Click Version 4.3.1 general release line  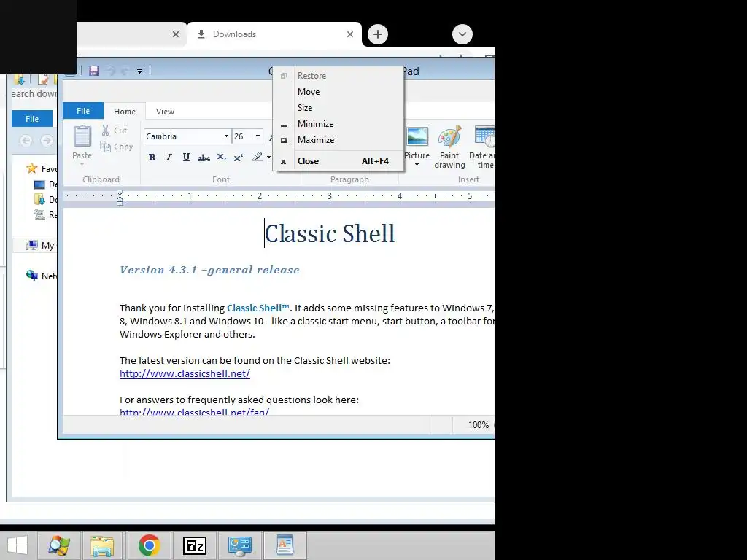(x=209, y=270)
